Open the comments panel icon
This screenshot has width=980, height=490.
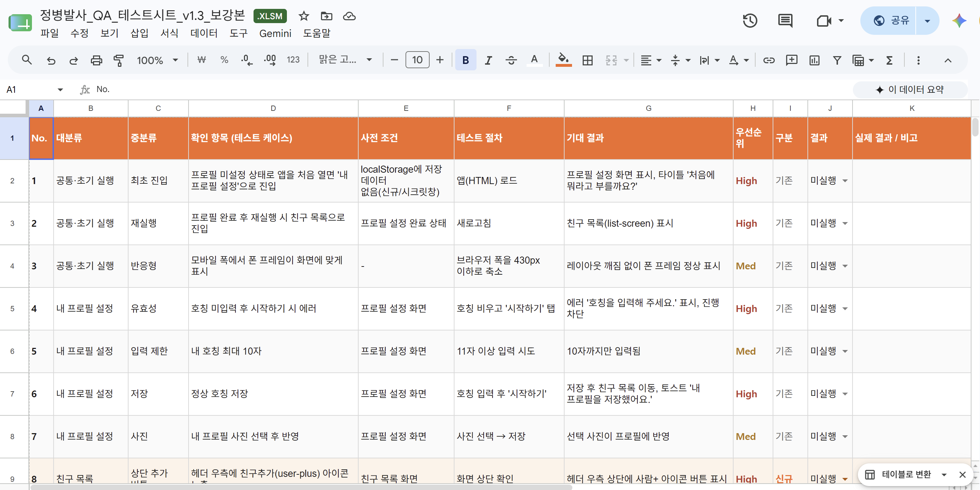pyautogui.click(x=785, y=20)
